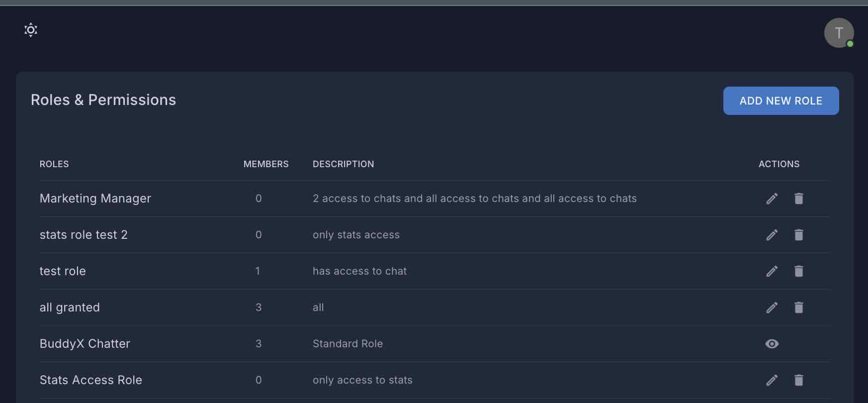The width and height of the screenshot is (868, 403).
Task: Toggle the light/dark theme sun icon
Action: pos(31,30)
